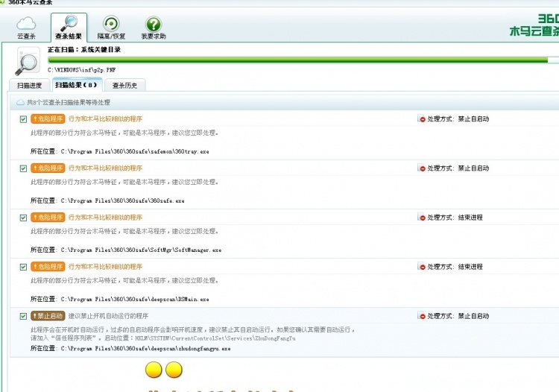Click the 我要求助 help icon
Screen dimensions: 559x392
[x=154, y=28]
